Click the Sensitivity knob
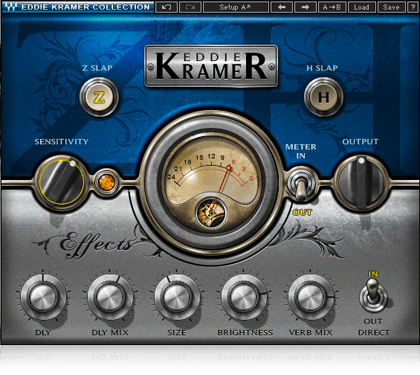 tap(61, 182)
